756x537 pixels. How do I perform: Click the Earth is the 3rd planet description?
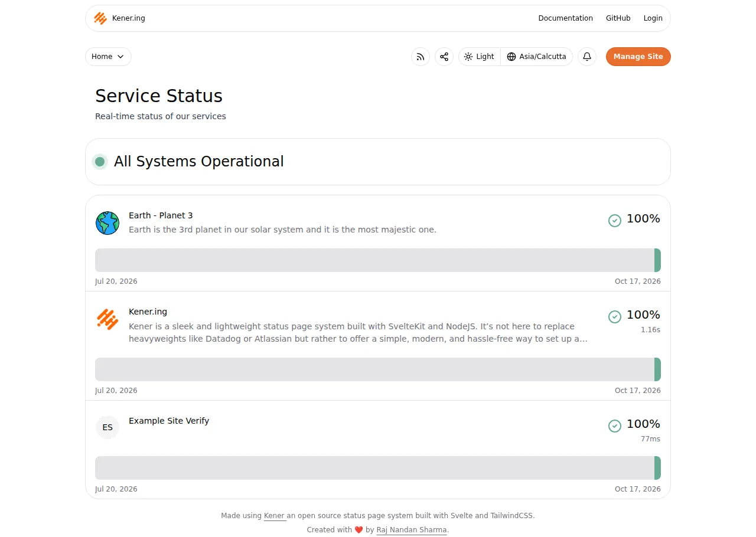tap(282, 230)
